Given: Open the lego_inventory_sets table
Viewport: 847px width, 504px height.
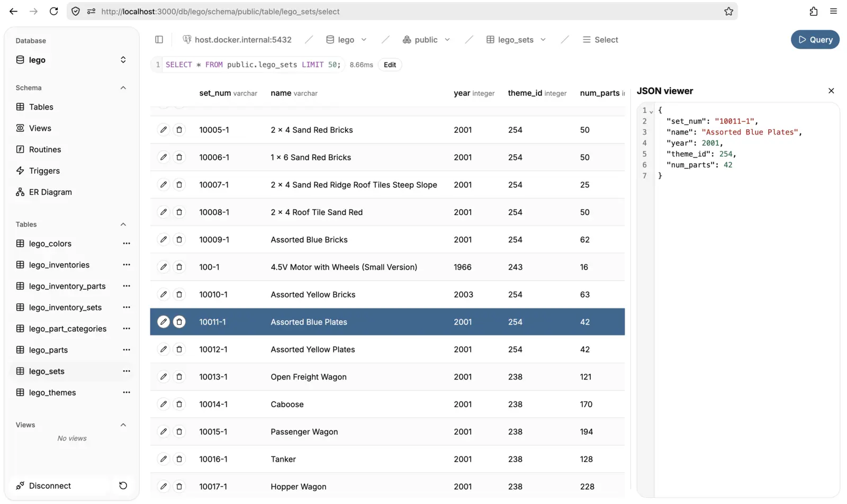Looking at the screenshot, I should pos(65,307).
